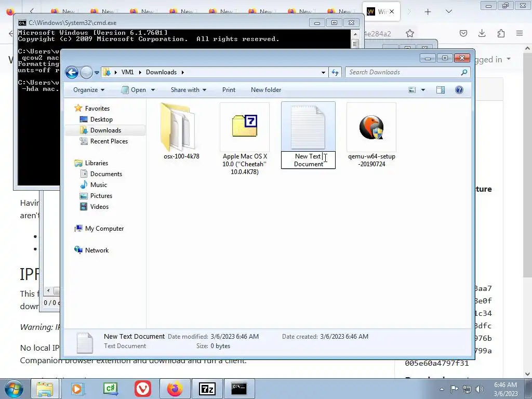Click the network tray icon

(x=467, y=389)
